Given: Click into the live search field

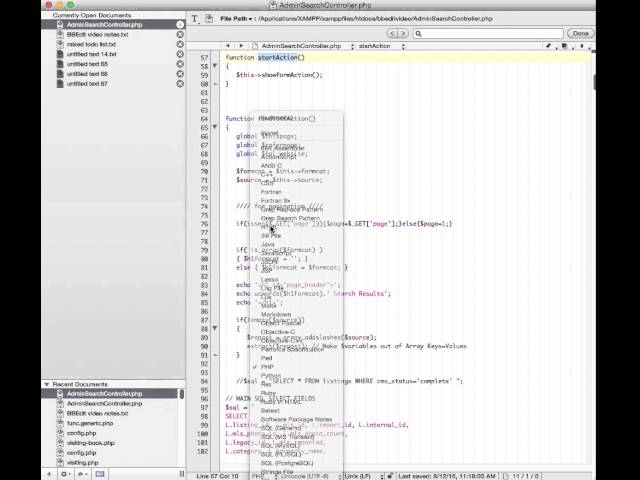Looking at the screenshot, I should [x=488, y=33].
